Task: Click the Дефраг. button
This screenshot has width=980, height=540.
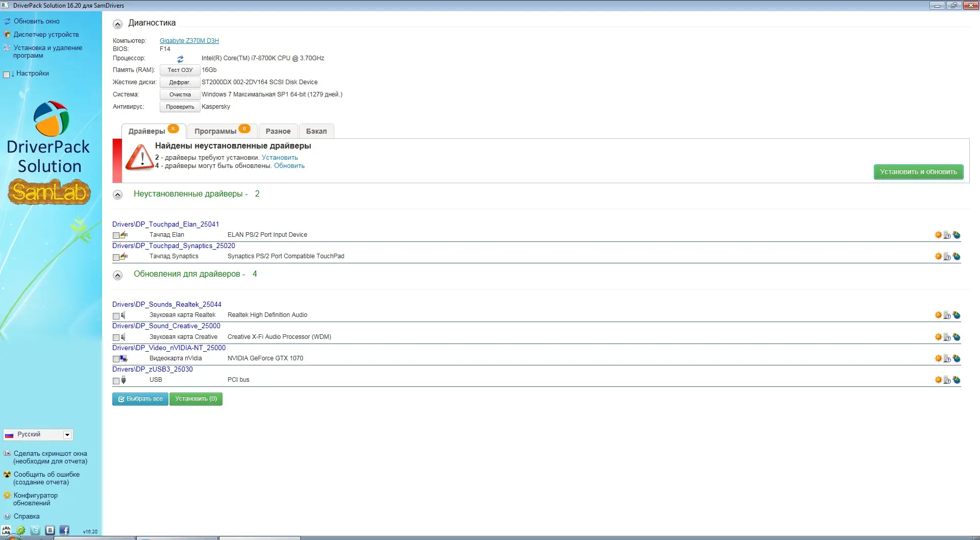Action: (180, 82)
